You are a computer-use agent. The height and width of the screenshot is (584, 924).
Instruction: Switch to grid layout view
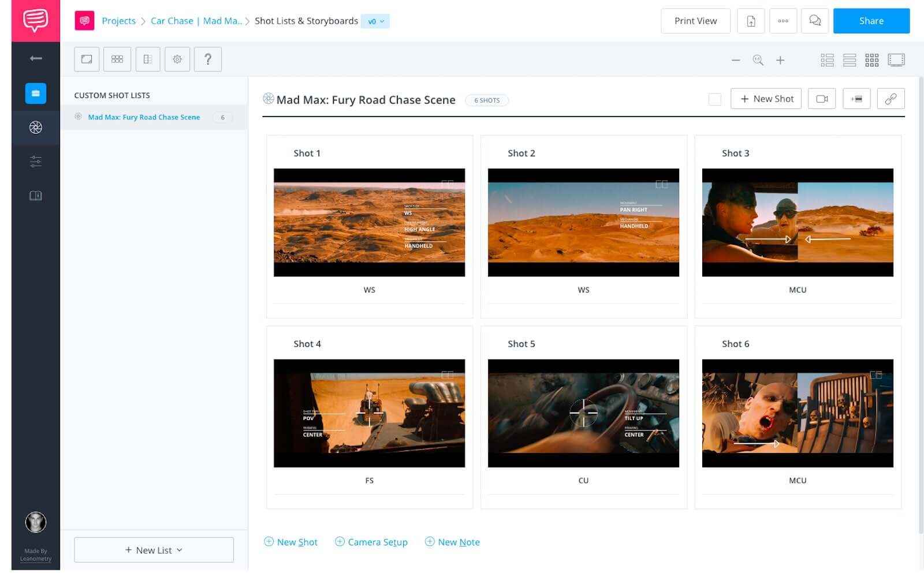pos(872,59)
